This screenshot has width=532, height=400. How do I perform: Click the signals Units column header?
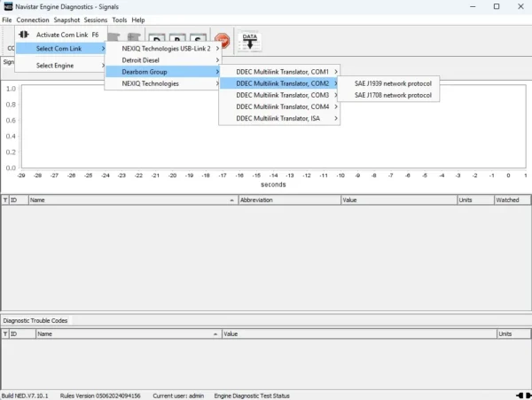(x=475, y=200)
